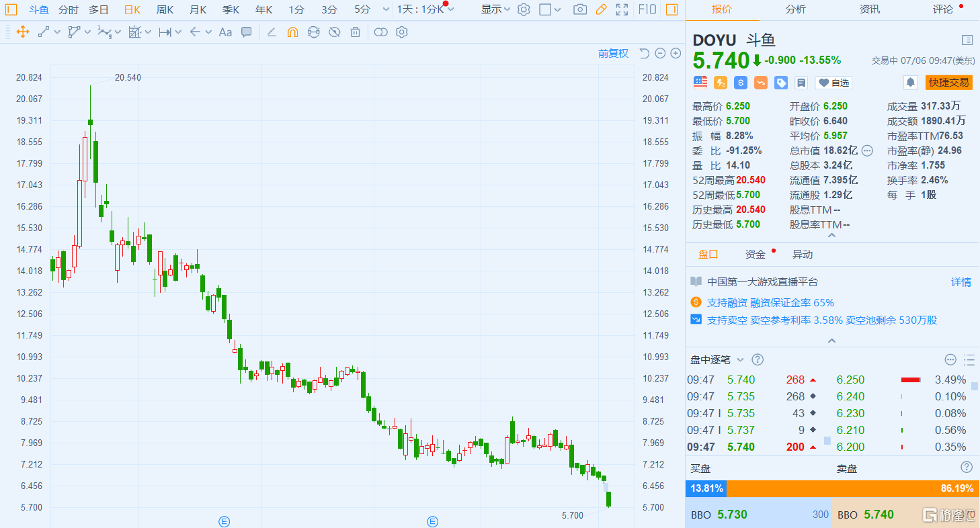Select the 日K daily candlestick tab

tap(132, 9)
